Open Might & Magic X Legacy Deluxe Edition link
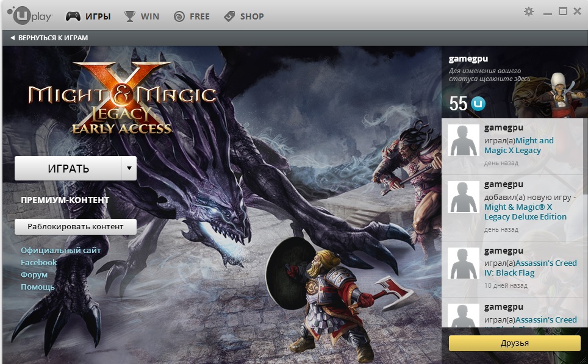 click(x=525, y=212)
